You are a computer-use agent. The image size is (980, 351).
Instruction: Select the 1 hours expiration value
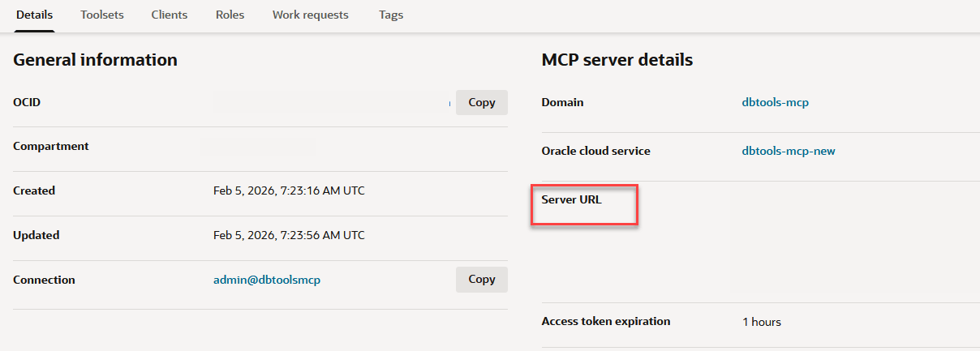point(762,322)
